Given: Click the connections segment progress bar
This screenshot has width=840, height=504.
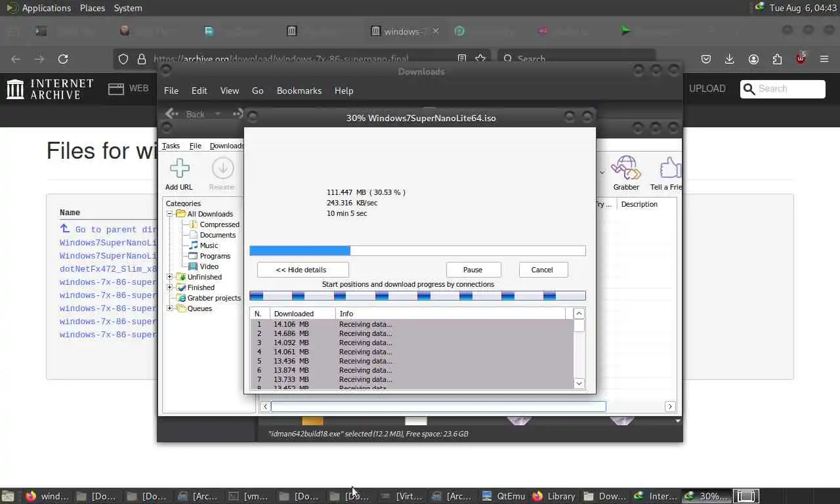Looking at the screenshot, I should point(417,296).
